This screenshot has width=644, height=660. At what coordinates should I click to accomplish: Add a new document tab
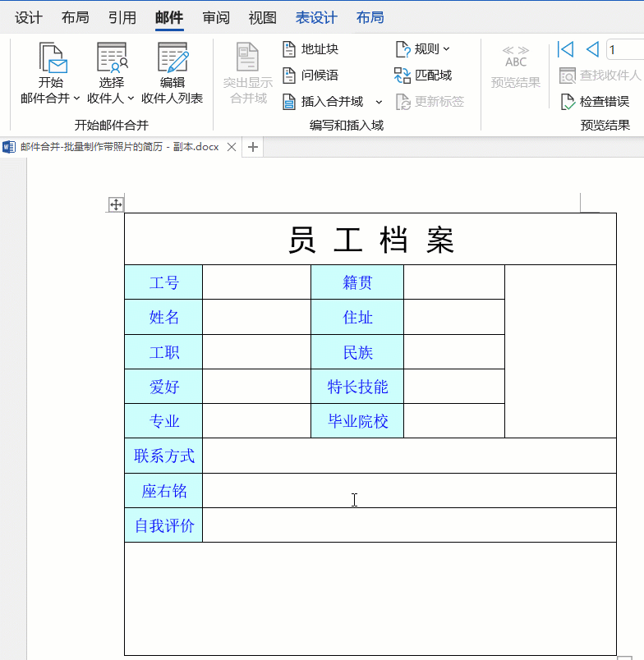pyautogui.click(x=253, y=147)
